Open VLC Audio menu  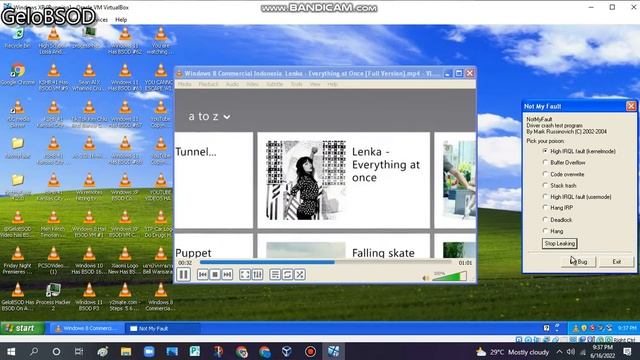(x=232, y=84)
